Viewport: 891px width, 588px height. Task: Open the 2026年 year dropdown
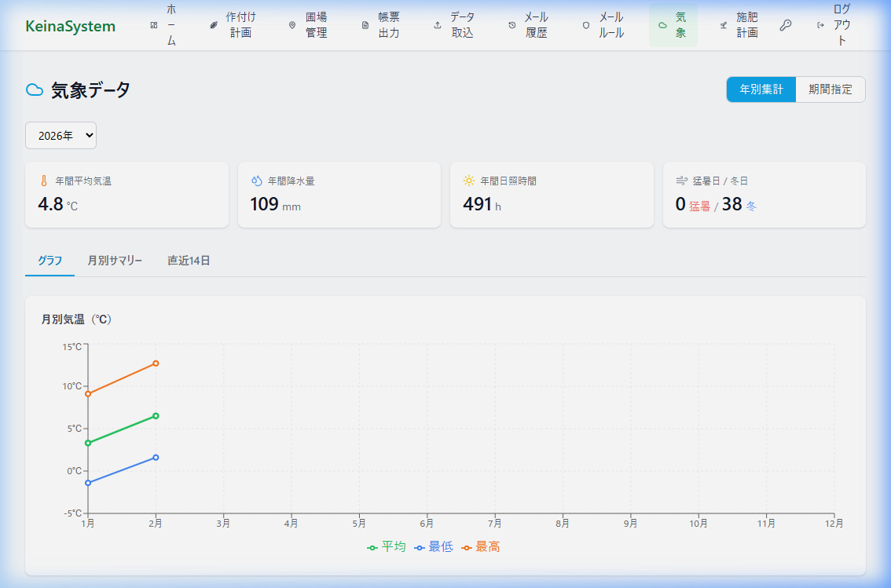(60, 135)
